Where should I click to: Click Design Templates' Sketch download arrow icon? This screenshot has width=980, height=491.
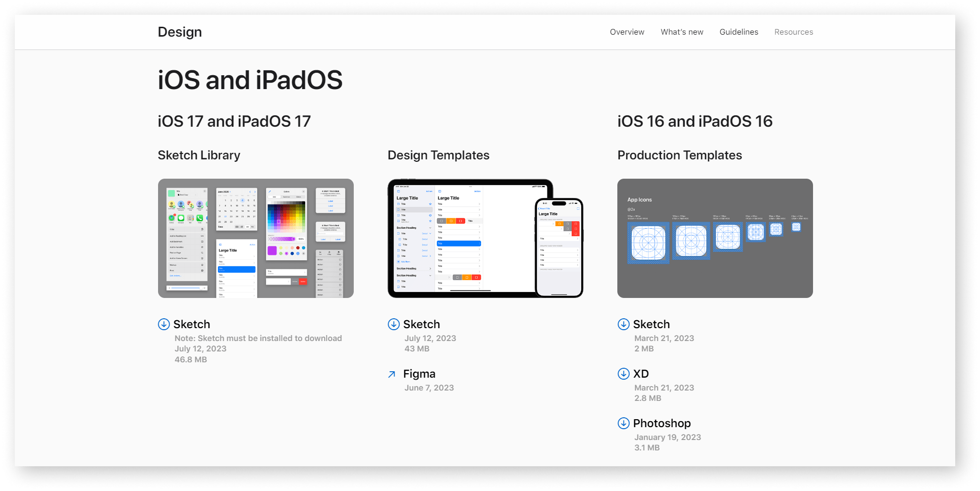pyautogui.click(x=393, y=324)
